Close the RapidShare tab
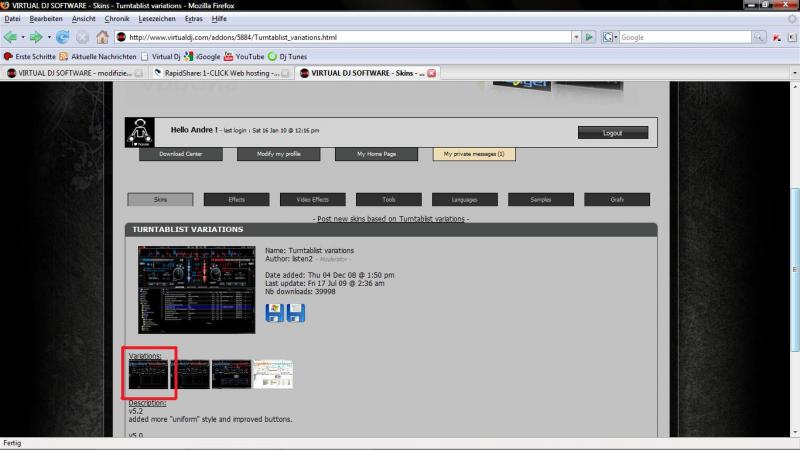 coord(285,73)
